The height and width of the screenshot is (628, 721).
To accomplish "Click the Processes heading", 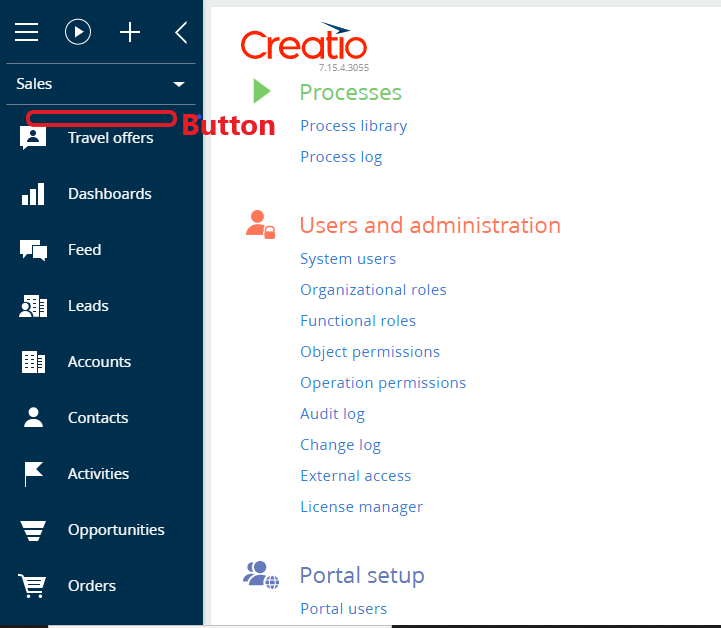I will pos(350,92).
